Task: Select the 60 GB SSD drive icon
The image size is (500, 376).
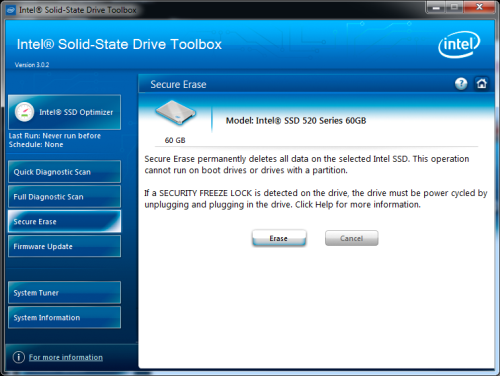Action: 175,112
